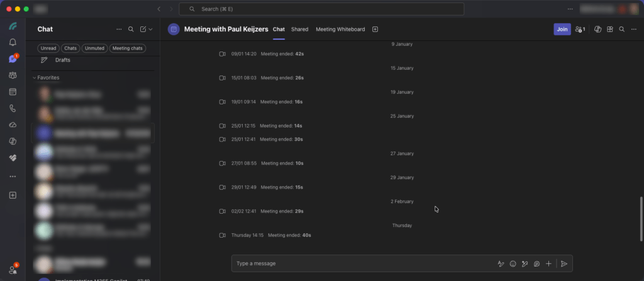Open the Calls app in the left rail
The height and width of the screenshot is (281, 644).
13,109
